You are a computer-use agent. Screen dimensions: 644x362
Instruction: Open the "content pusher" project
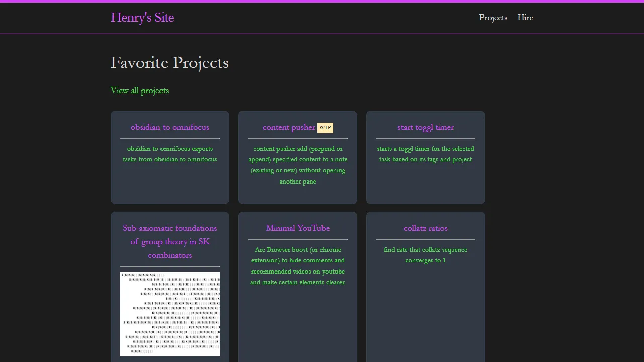point(288,127)
